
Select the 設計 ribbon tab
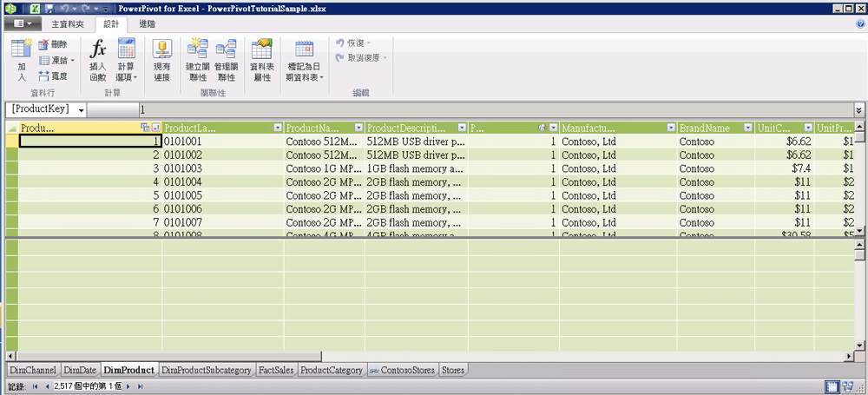click(x=111, y=24)
